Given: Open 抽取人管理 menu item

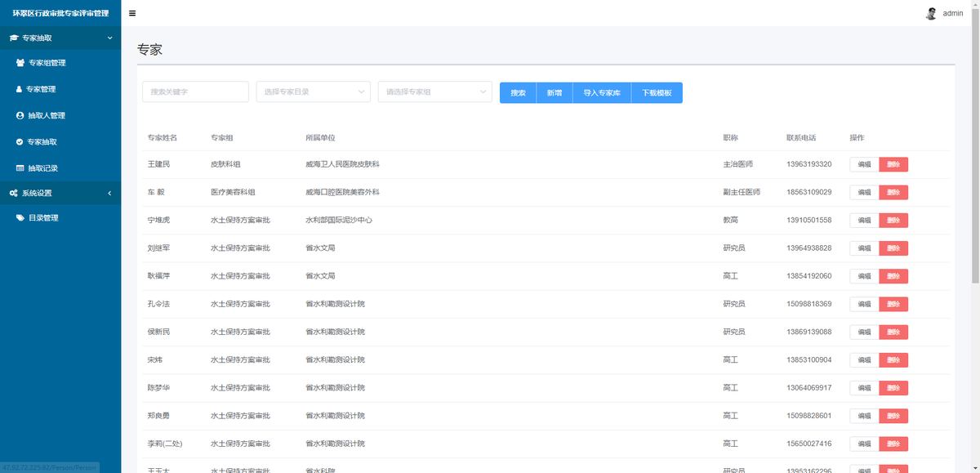Looking at the screenshot, I should (60, 115).
